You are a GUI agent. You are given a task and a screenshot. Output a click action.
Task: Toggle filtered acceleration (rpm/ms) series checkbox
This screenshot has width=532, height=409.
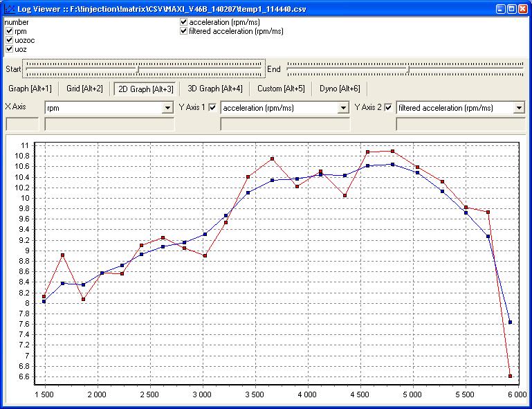click(x=184, y=31)
